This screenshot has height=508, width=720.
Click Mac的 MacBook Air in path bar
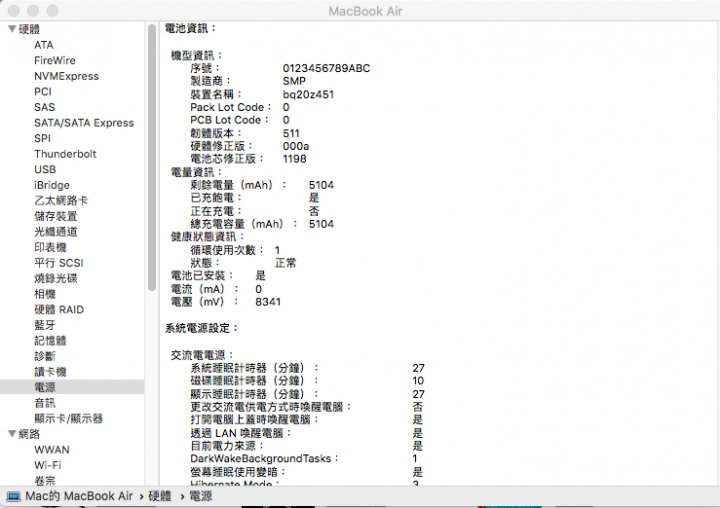pyautogui.click(x=79, y=497)
